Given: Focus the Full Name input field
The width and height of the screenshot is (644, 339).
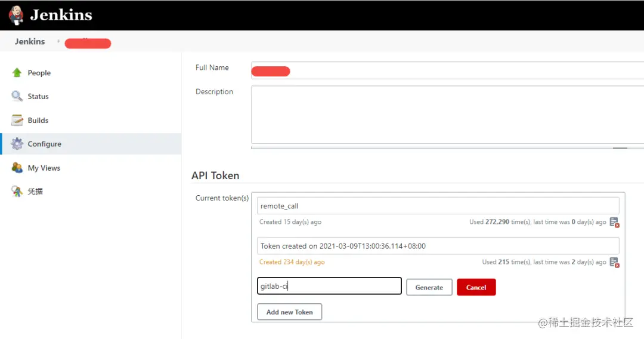Looking at the screenshot, I should (x=447, y=70).
